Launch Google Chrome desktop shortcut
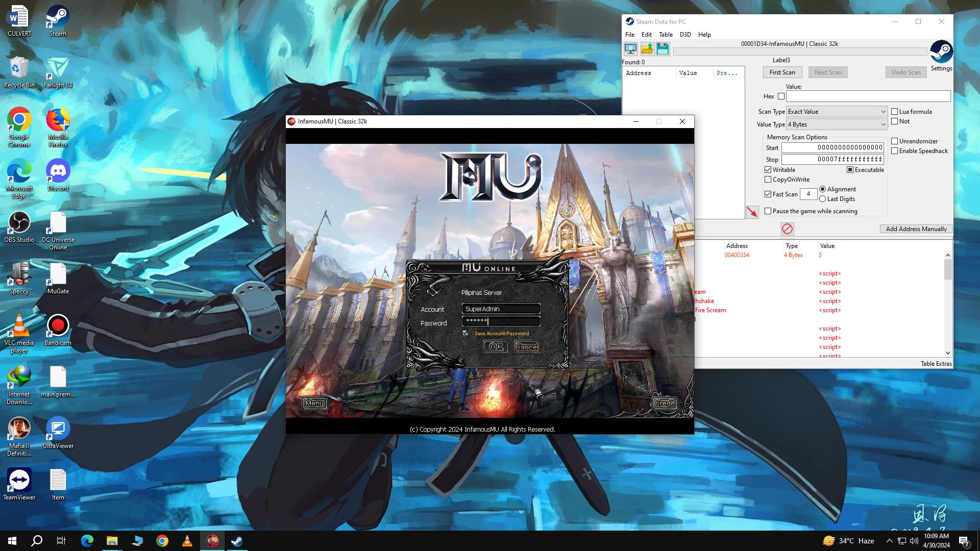The image size is (980, 551). (19, 127)
